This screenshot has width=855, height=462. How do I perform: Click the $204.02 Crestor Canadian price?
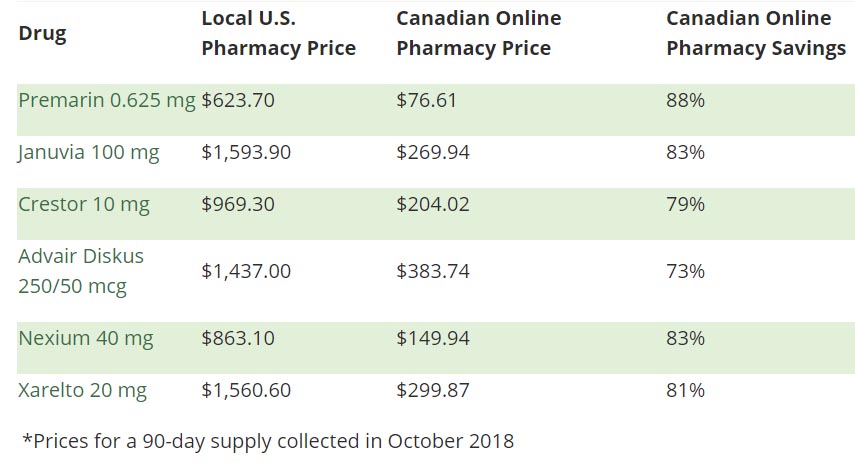433,205
